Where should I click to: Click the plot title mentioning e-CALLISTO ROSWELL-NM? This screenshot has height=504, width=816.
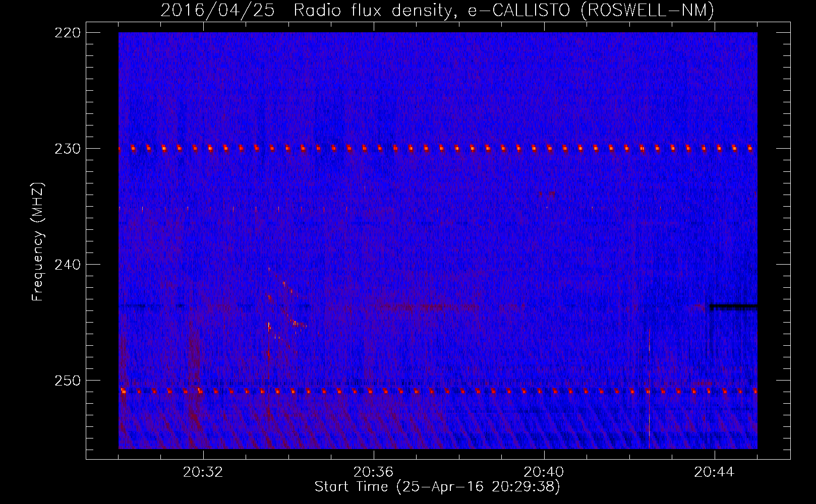(437, 10)
